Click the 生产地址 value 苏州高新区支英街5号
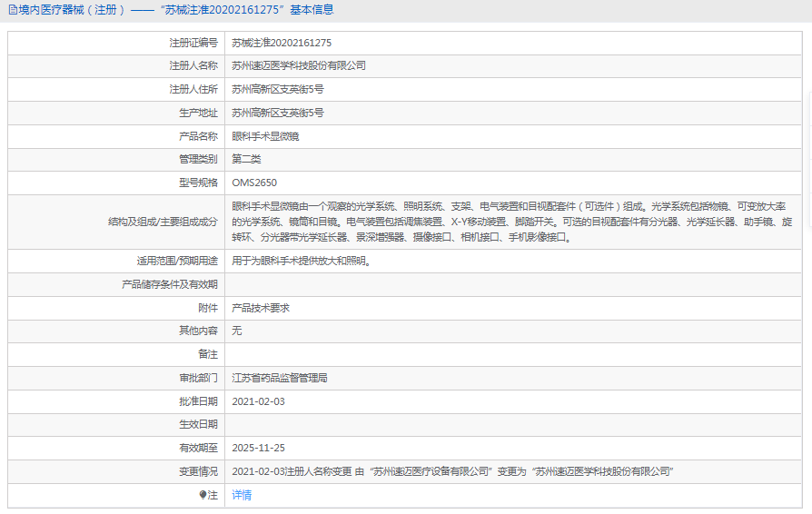 (x=278, y=113)
